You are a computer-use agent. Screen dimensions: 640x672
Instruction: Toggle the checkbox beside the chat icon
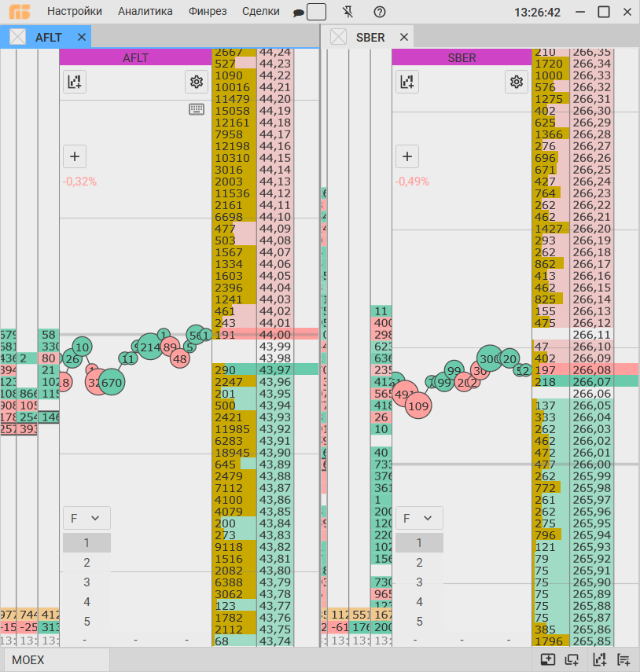pos(316,12)
